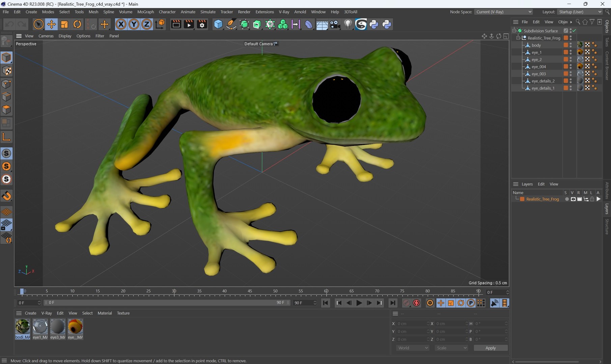Open the World coordinate system dropdown
Screen dimensions: 611x364
point(412,348)
